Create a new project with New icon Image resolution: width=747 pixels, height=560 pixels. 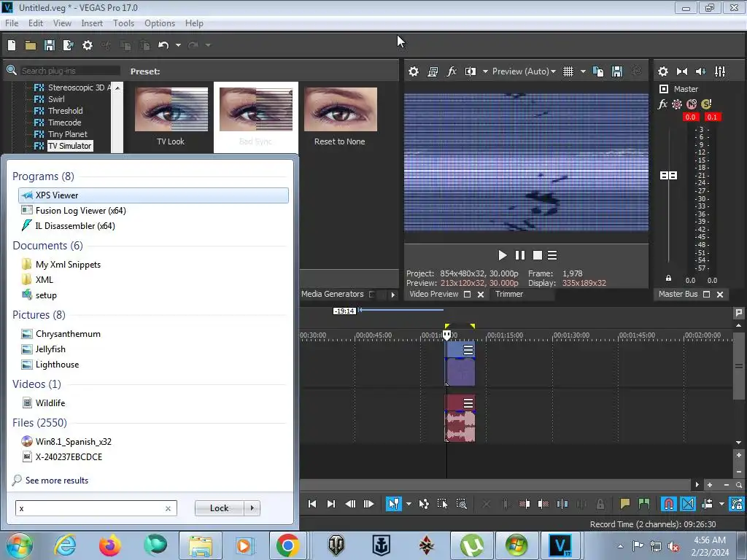click(12, 45)
